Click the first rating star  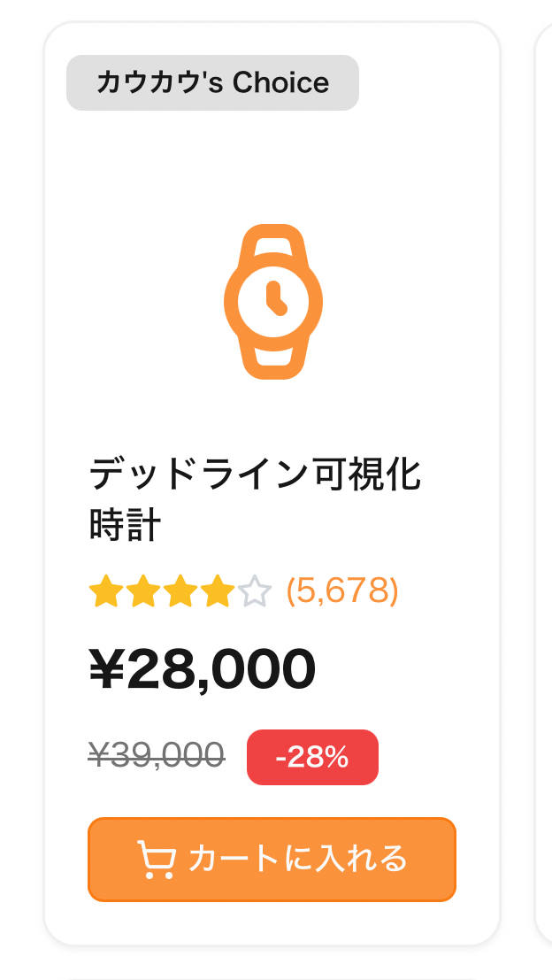pos(105,591)
